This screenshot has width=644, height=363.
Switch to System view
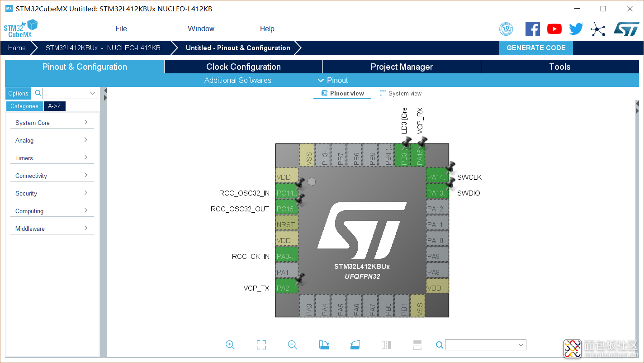401,93
